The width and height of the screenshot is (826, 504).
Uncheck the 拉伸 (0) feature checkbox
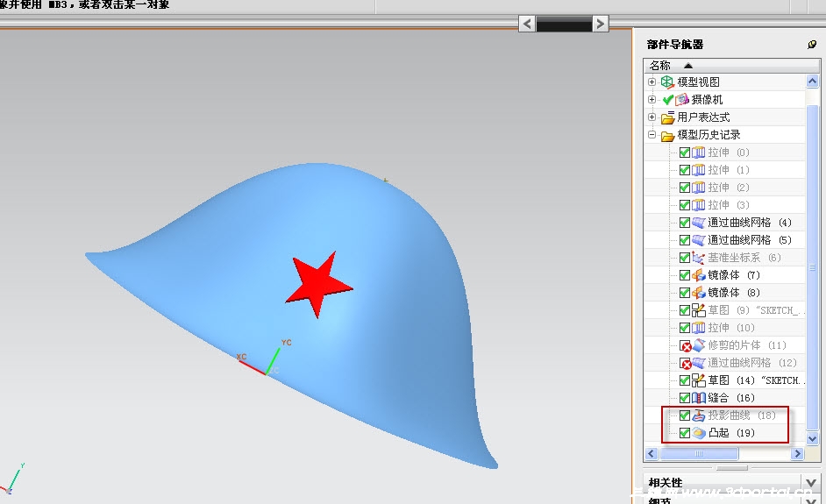[x=684, y=153]
